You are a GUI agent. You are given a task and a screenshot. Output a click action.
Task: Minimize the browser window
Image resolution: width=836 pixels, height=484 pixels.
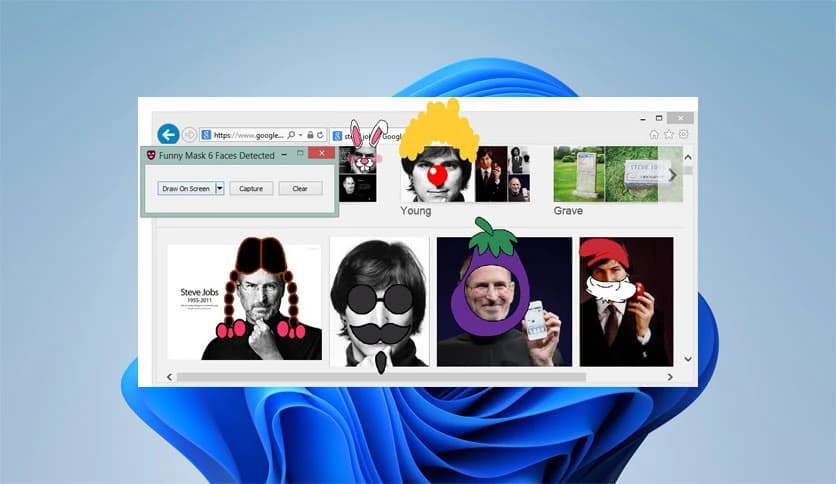[643, 119]
